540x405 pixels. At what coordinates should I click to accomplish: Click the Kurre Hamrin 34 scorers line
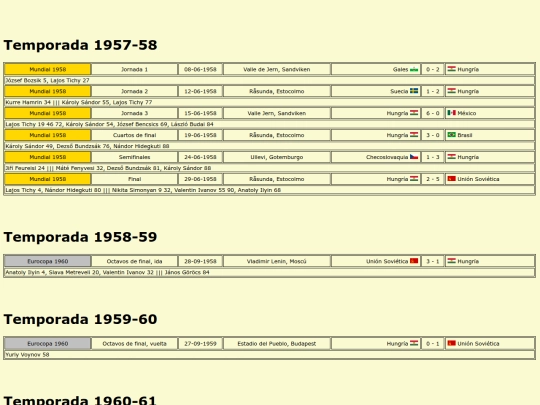269,102
